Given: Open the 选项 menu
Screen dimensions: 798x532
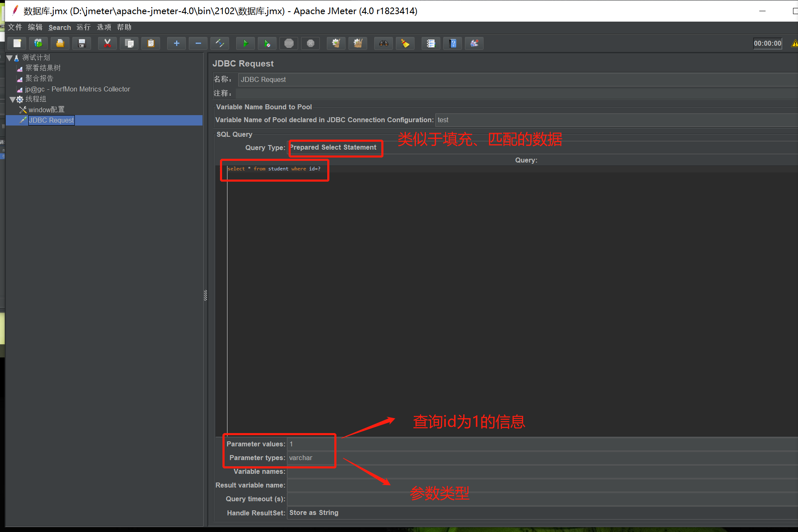Looking at the screenshot, I should [104, 27].
